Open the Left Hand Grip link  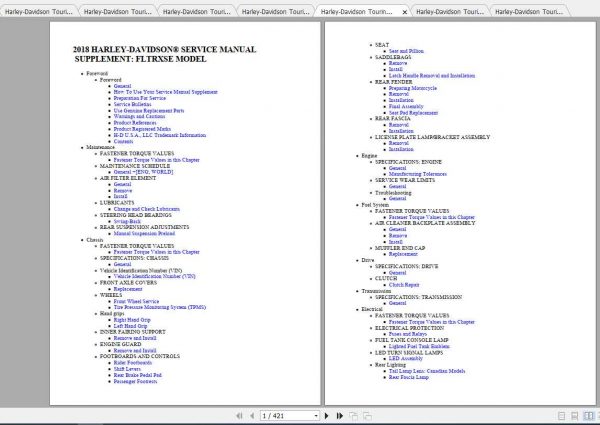point(130,326)
